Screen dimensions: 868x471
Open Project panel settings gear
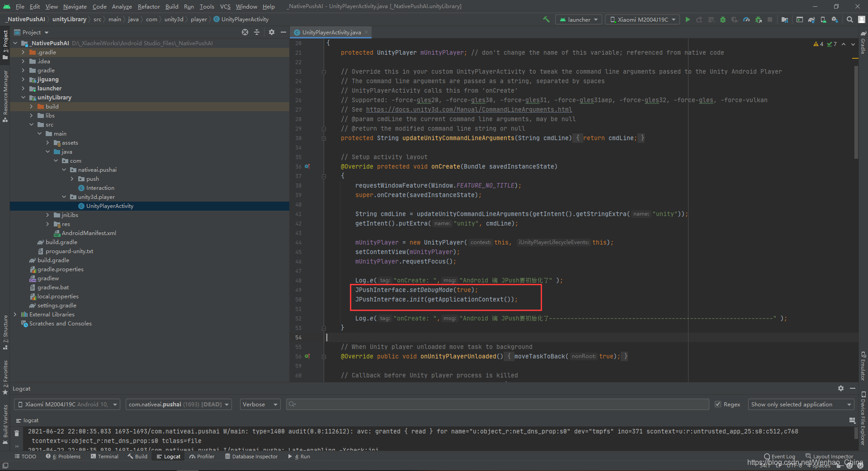[271, 32]
